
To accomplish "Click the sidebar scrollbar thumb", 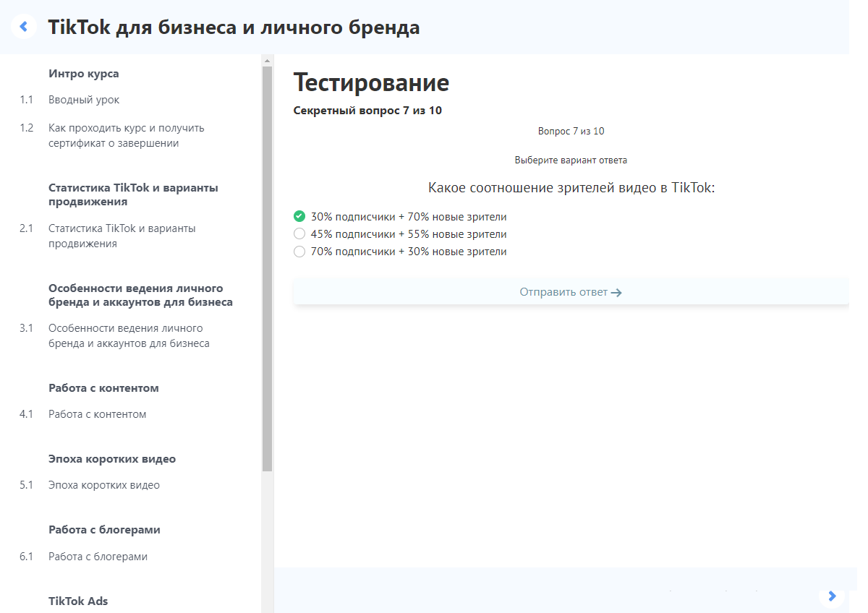I will tap(267, 269).
